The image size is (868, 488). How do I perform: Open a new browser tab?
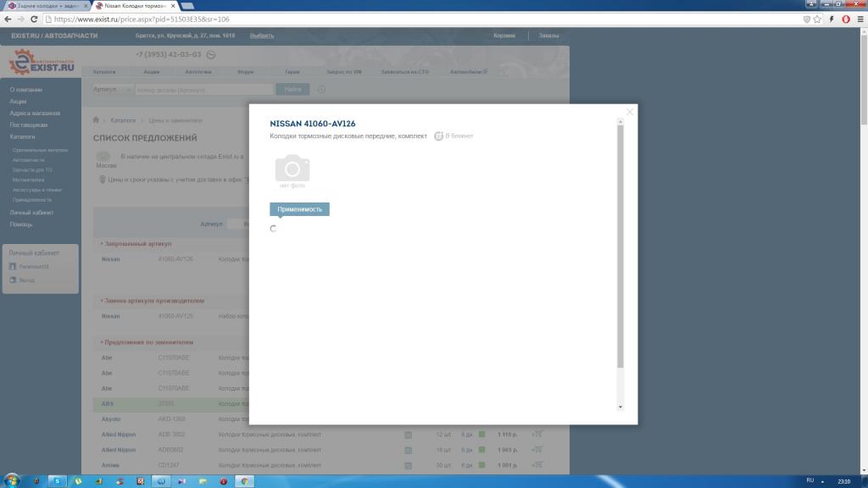click(x=187, y=6)
